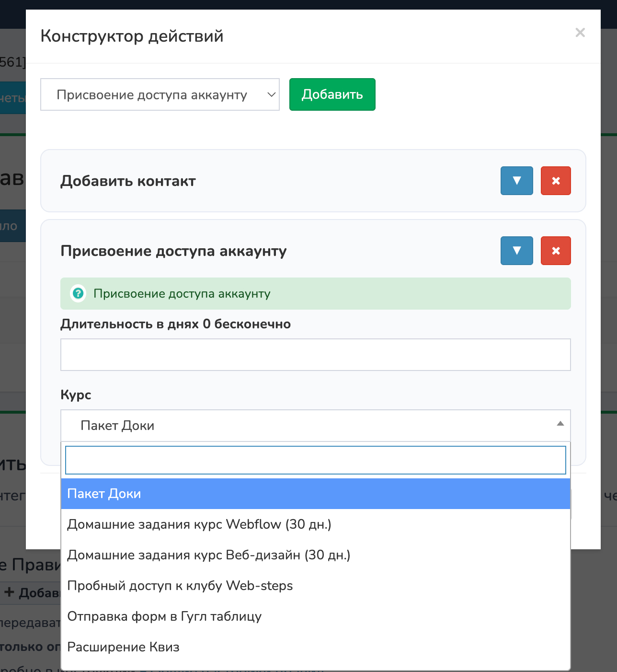617x672 pixels.
Task: Click the Курс dropdown caret arrow
Action: pyautogui.click(x=560, y=424)
